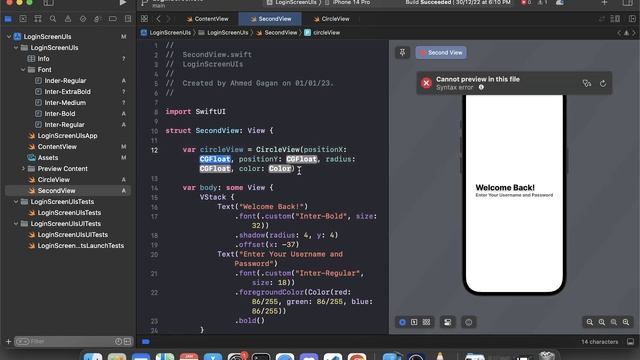Open the Project navigator folder icon

click(x=8, y=19)
